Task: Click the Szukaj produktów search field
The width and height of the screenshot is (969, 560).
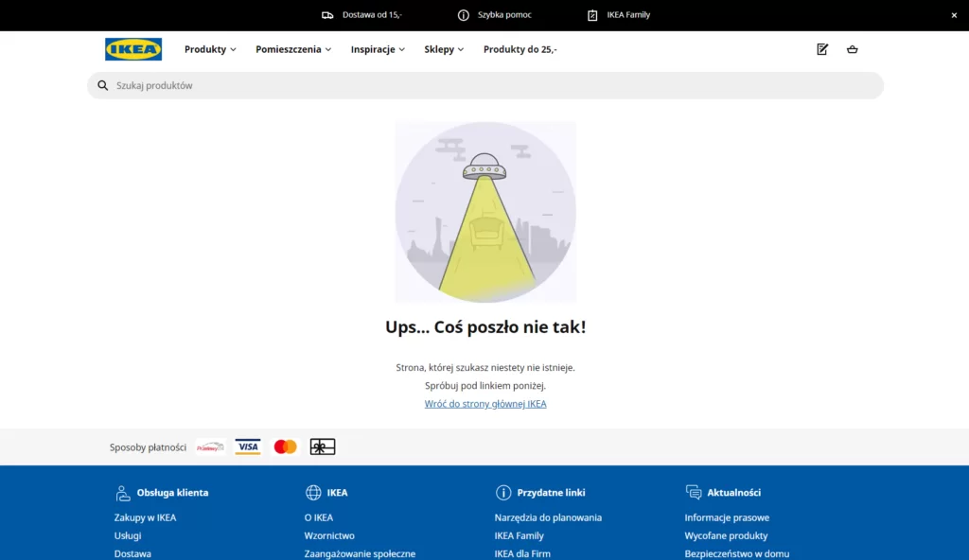Action: coord(485,85)
